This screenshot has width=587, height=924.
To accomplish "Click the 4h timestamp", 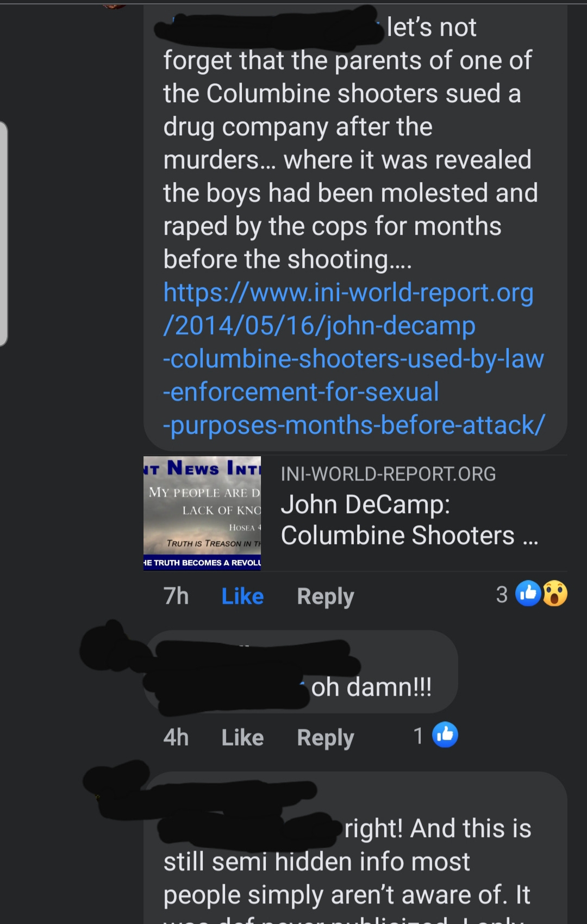I will coord(176,738).
